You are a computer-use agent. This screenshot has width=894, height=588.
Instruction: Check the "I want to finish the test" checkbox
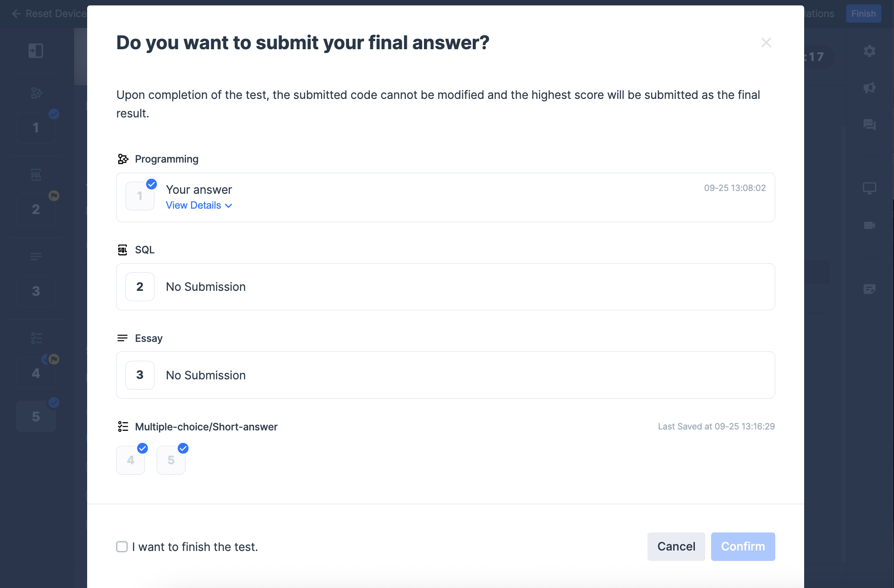click(122, 547)
